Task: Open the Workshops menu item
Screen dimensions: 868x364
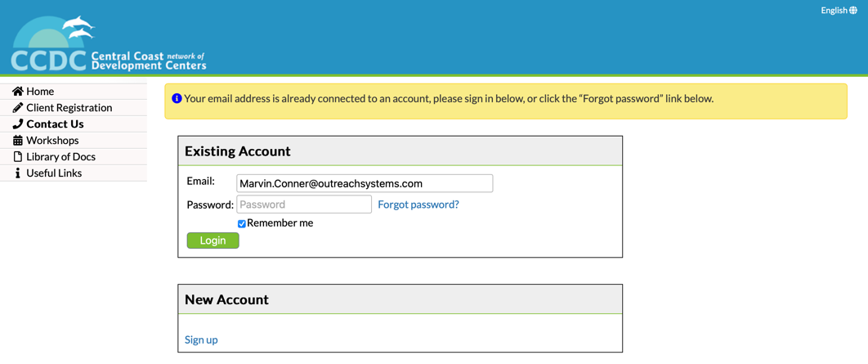Action: click(52, 141)
